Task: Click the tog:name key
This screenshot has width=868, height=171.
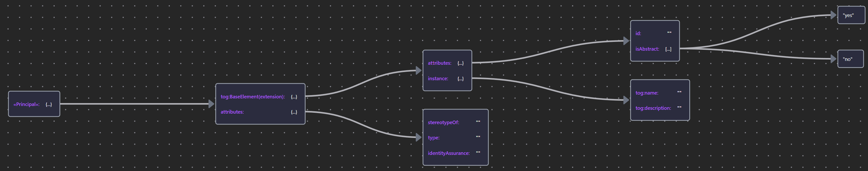Action: pos(647,93)
